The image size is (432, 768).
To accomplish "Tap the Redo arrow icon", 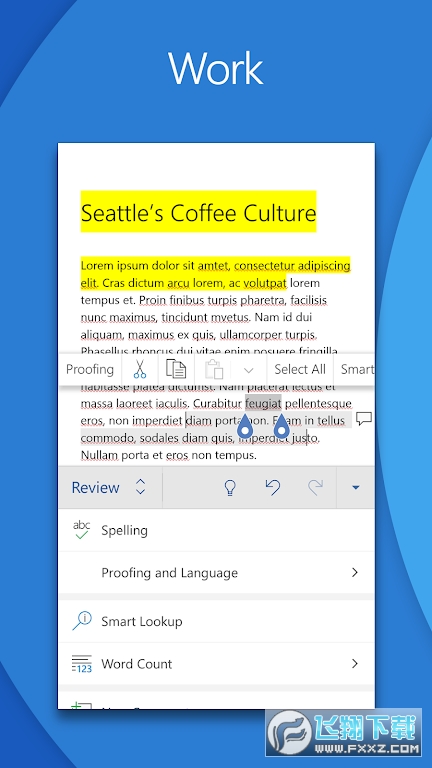I will (x=315, y=487).
